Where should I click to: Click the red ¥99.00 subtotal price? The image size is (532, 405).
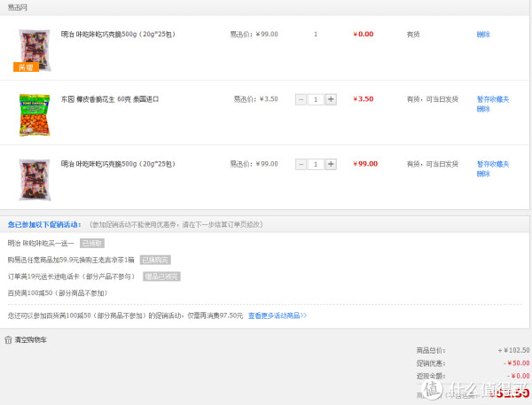point(365,163)
